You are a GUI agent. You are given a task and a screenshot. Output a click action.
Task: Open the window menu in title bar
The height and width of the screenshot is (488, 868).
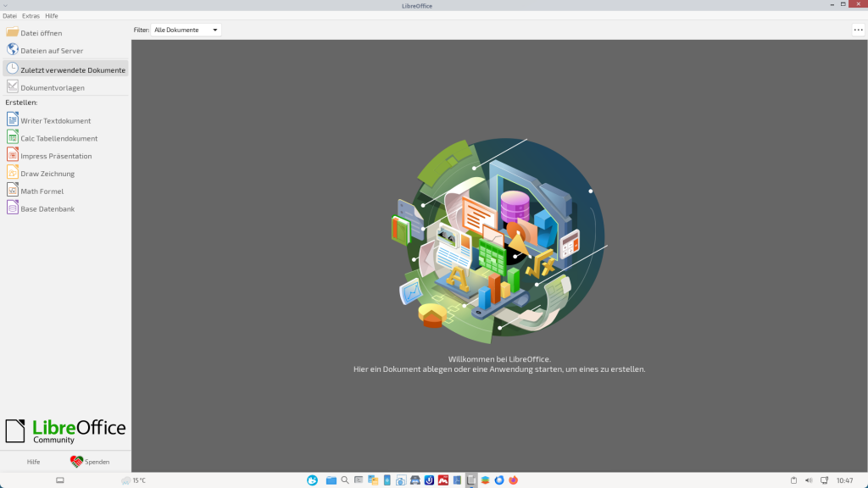click(x=6, y=6)
